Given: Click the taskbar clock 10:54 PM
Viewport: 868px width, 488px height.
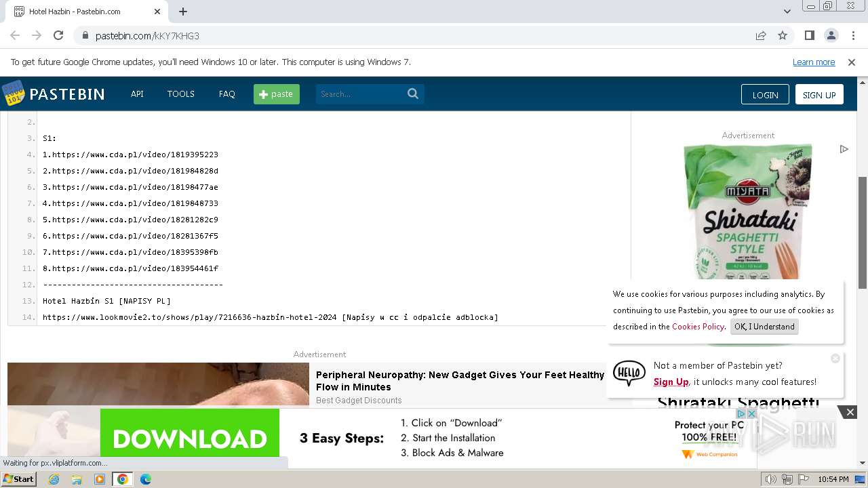Looking at the screenshot, I should (x=833, y=479).
